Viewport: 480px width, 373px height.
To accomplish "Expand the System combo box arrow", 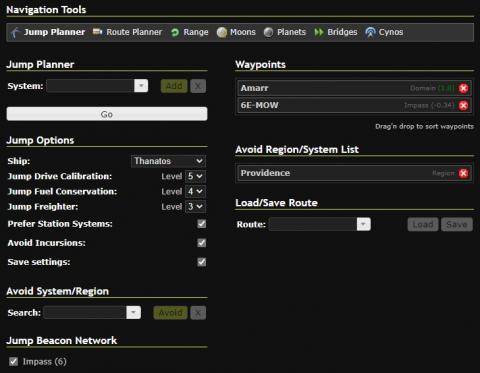I will pos(141,86).
